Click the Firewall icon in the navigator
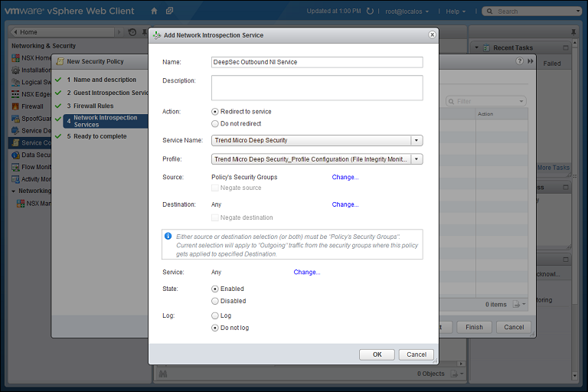The height and width of the screenshot is (392, 588). click(x=15, y=106)
